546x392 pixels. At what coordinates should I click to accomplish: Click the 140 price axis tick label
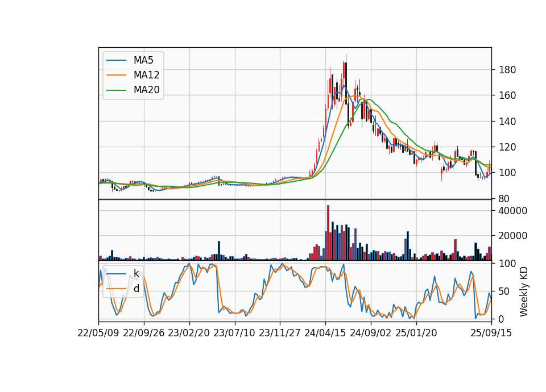tap(507, 122)
